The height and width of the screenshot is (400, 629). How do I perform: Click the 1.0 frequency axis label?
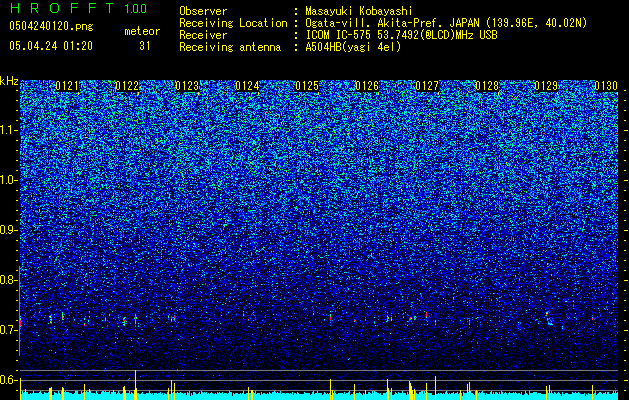[9, 181]
